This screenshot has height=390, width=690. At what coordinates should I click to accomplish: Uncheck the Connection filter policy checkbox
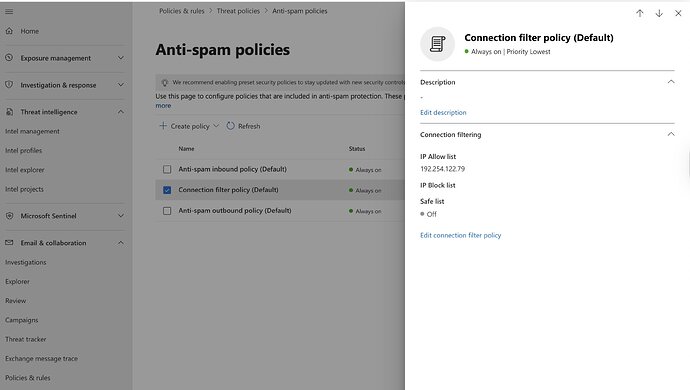pos(167,190)
